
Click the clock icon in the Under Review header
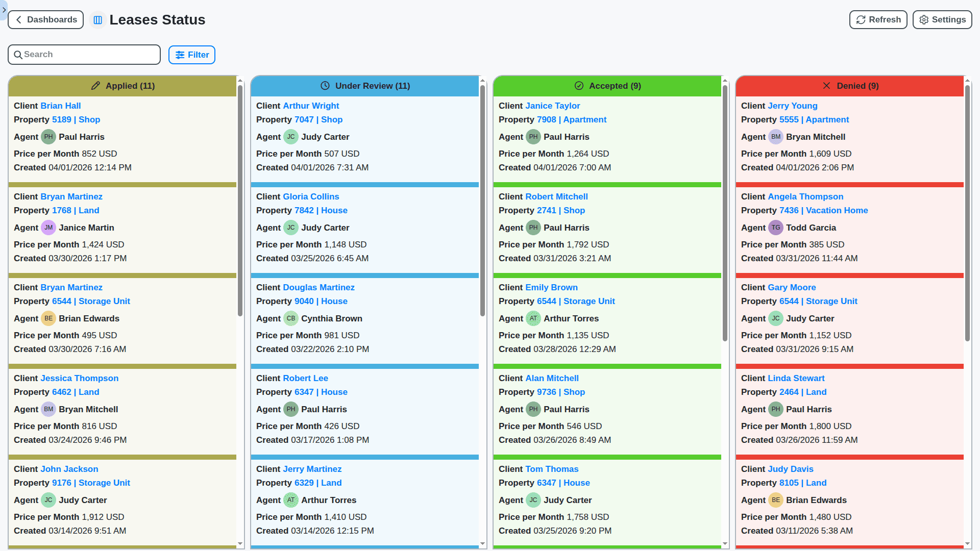[x=325, y=86]
